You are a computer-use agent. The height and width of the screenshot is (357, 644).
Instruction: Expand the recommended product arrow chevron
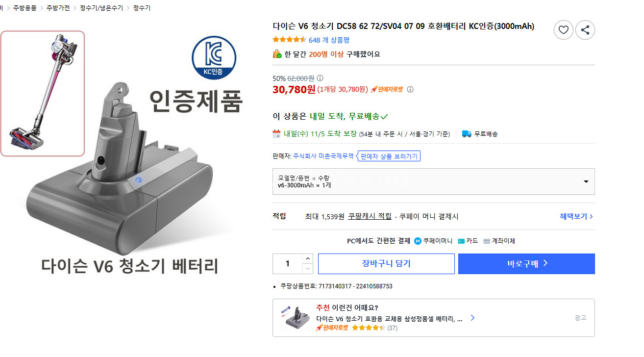coord(472,317)
